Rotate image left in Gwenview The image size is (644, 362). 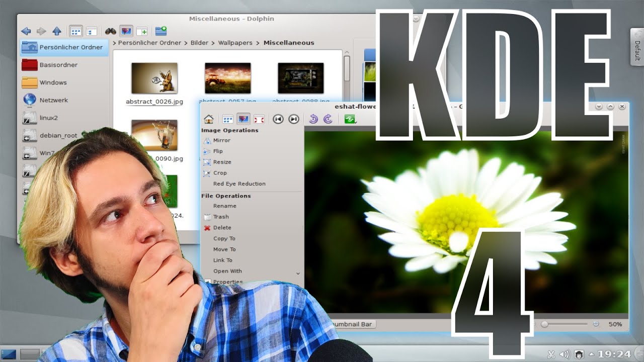[x=313, y=119]
